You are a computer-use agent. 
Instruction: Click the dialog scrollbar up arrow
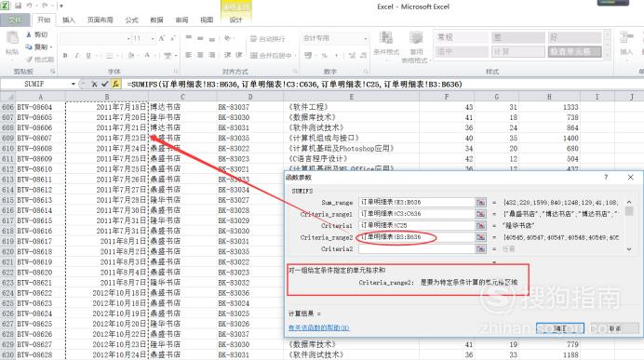point(629,202)
